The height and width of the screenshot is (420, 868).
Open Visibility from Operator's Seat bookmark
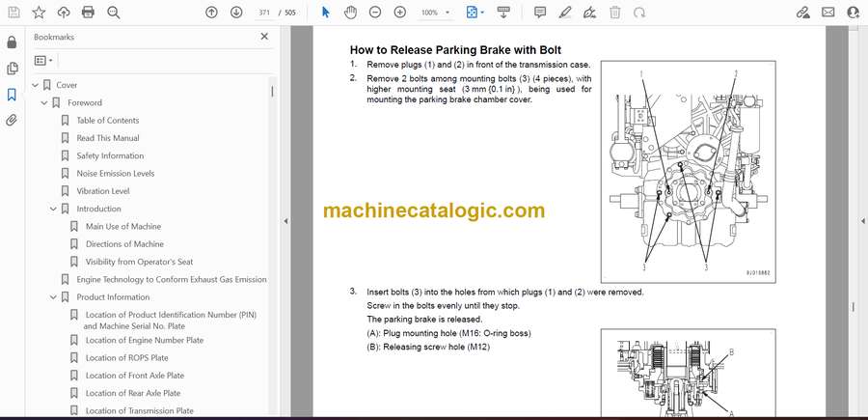coord(140,262)
